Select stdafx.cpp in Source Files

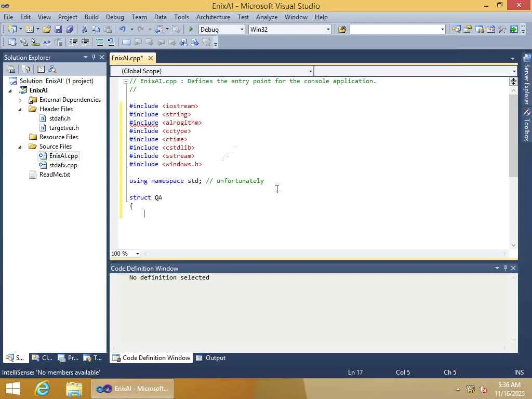(63, 165)
